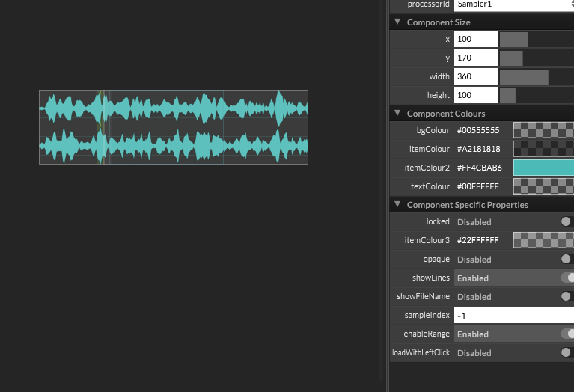
Task: Click the sampleIndex input field
Action: pyautogui.click(x=513, y=316)
